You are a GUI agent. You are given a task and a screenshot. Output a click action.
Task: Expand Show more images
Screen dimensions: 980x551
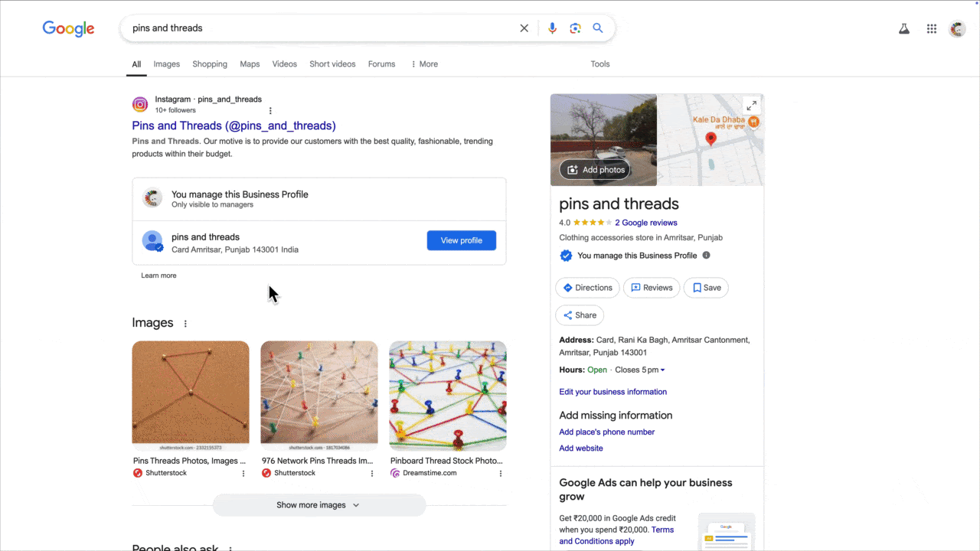318,504
